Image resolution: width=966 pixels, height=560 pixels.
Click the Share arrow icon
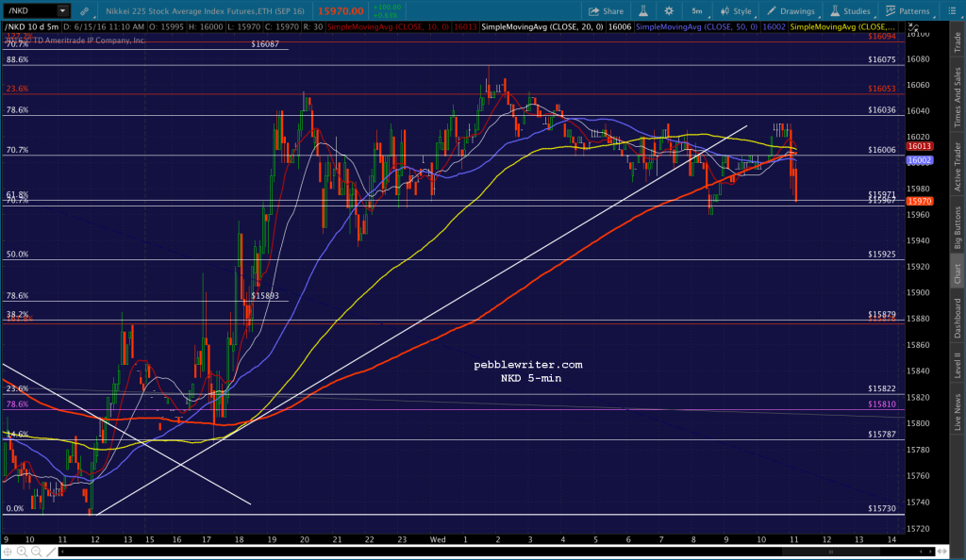[594, 11]
